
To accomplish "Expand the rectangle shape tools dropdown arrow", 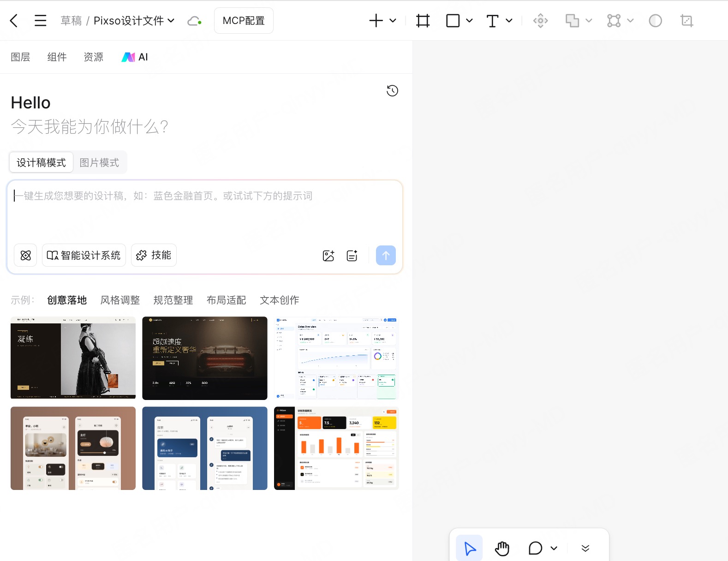I will click(x=470, y=21).
